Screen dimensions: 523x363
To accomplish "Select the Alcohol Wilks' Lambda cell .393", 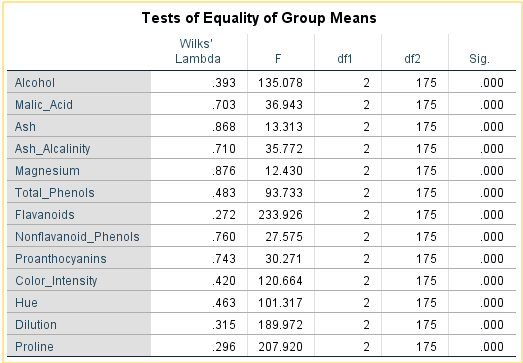I will click(x=224, y=82).
